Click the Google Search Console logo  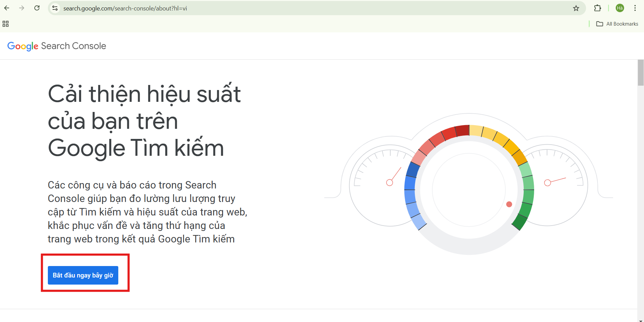click(x=57, y=46)
